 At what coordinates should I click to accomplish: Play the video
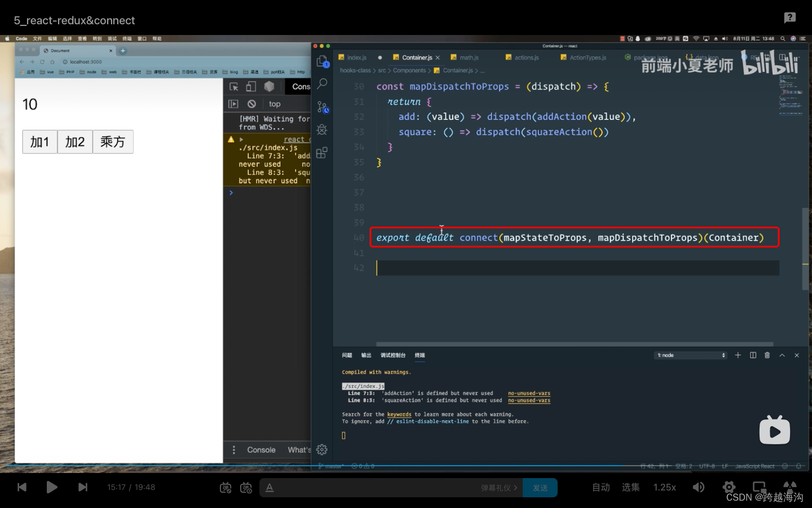[x=51, y=487]
